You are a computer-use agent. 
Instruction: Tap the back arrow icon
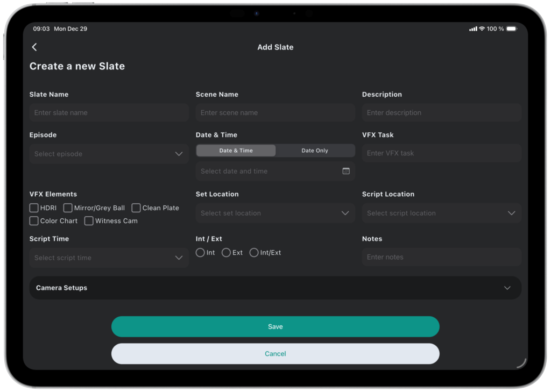click(x=34, y=47)
